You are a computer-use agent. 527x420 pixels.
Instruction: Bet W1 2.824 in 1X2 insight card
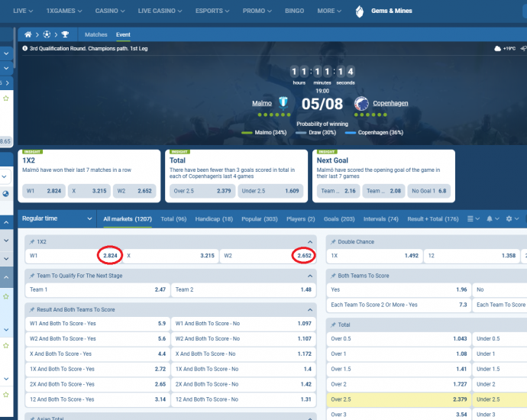click(x=44, y=191)
